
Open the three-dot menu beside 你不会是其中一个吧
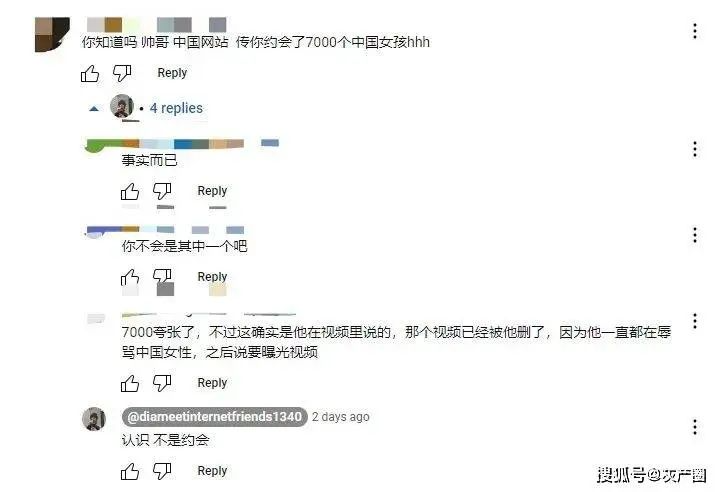pyautogui.click(x=694, y=235)
